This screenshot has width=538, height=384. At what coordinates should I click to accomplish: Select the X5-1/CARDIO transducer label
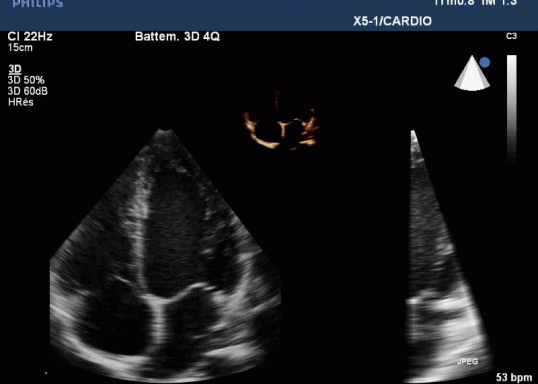pyautogui.click(x=393, y=21)
